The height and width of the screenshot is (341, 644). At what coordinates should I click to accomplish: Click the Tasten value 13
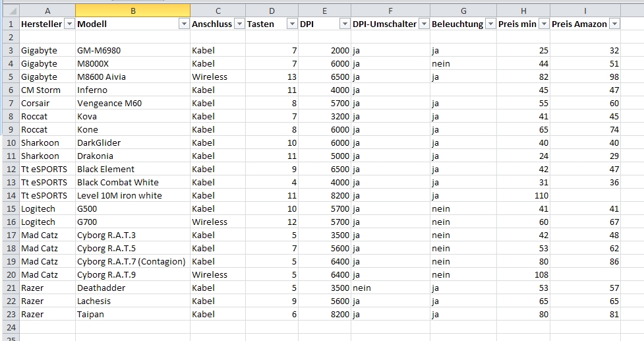272,77
